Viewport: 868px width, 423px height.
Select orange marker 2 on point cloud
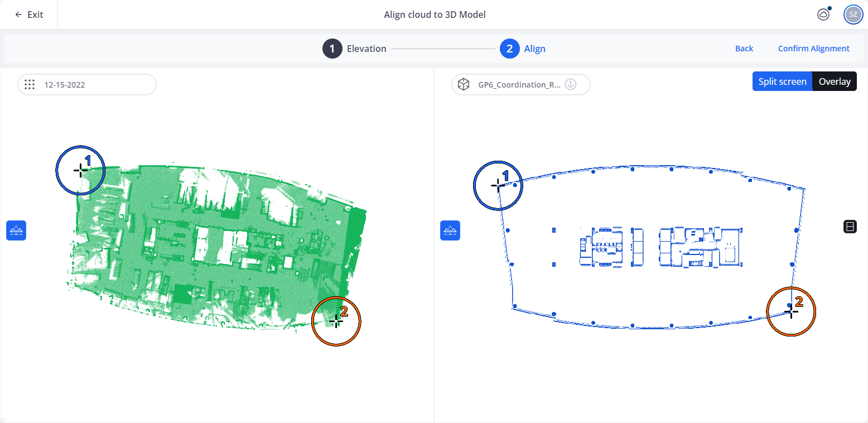[x=336, y=321]
